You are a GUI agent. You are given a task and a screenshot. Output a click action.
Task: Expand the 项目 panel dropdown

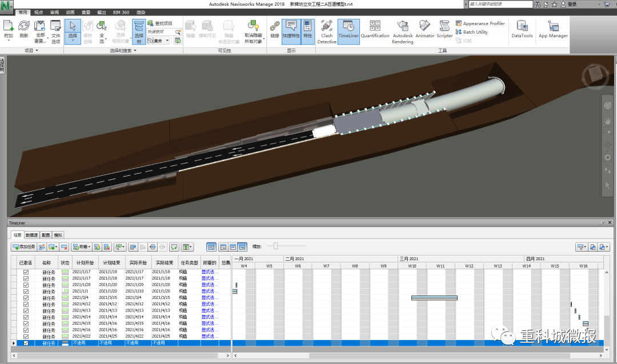(31, 51)
